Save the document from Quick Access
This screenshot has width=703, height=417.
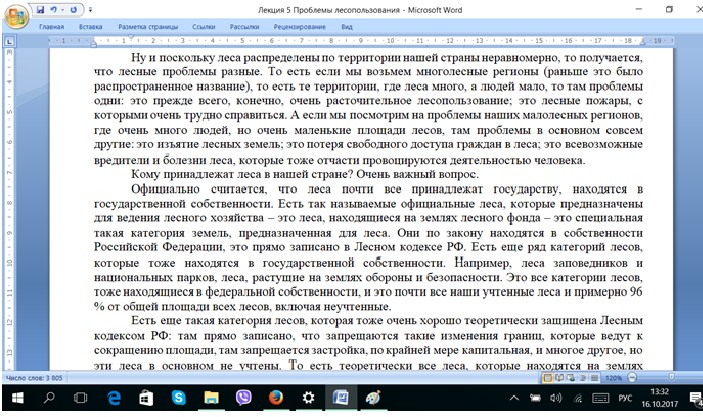(x=40, y=9)
